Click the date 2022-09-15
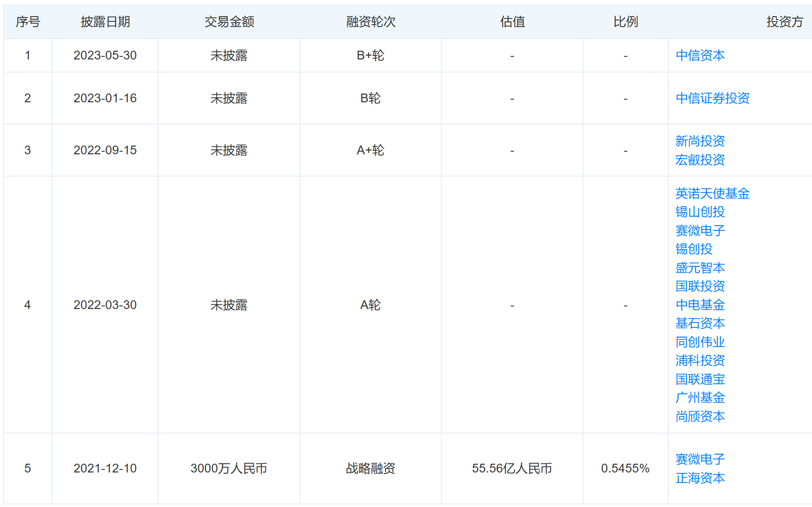The width and height of the screenshot is (812, 507). (105, 150)
